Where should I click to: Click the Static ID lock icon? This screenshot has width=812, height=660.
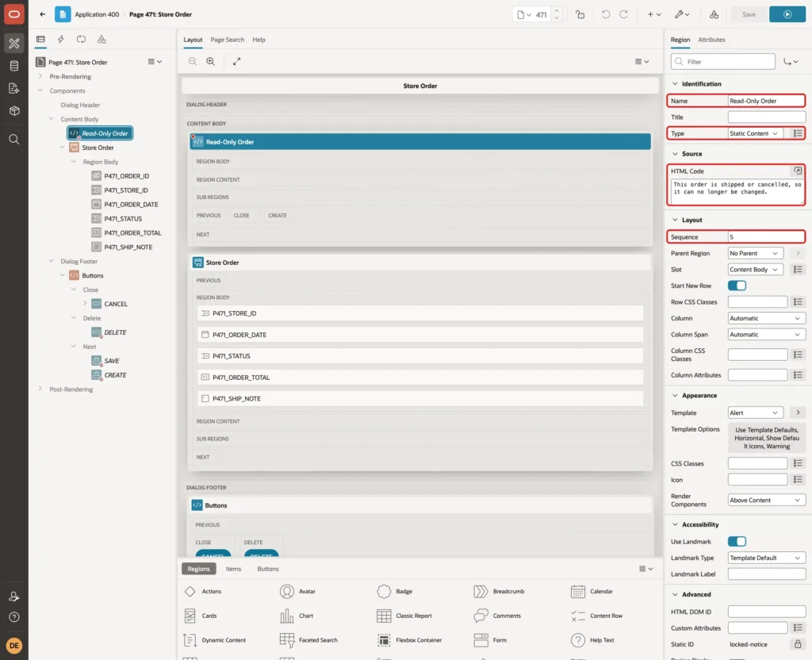798,644
